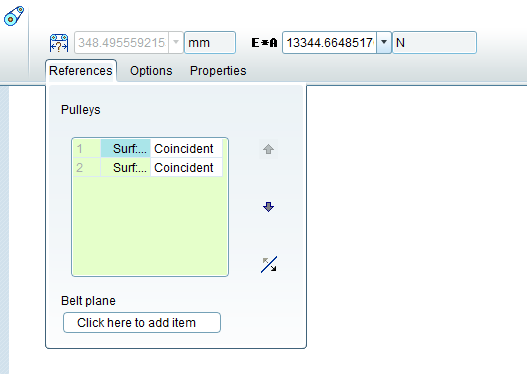Open the belt length value dropdown
Image resolution: width=527 pixels, height=374 pixels.
point(176,43)
